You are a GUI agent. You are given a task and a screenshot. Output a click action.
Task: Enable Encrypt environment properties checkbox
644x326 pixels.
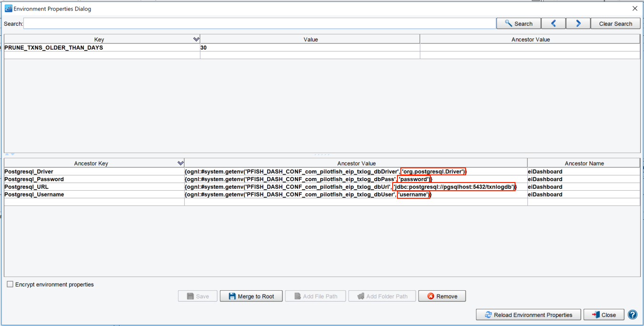click(10, 284)
